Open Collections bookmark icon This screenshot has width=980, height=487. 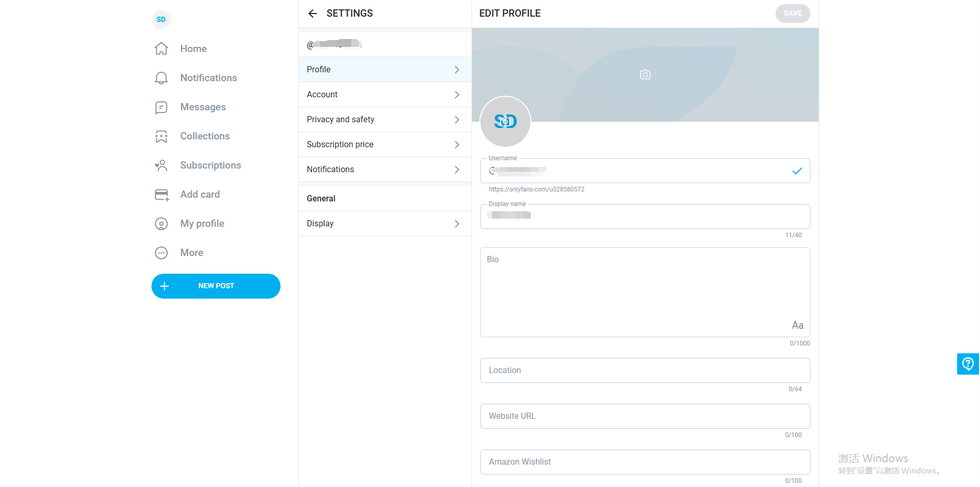(161, 136)
